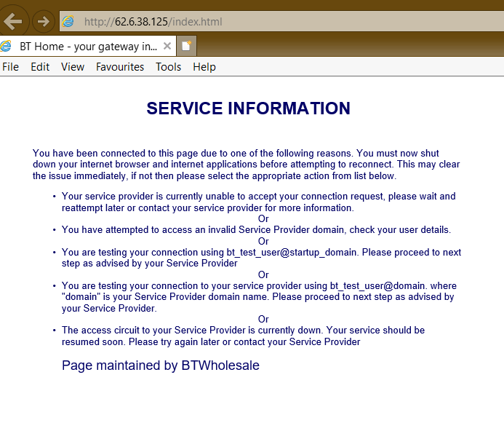Screen dimensions: 504x423
Task: Open the Edit menu
Action: click(40, 67)
